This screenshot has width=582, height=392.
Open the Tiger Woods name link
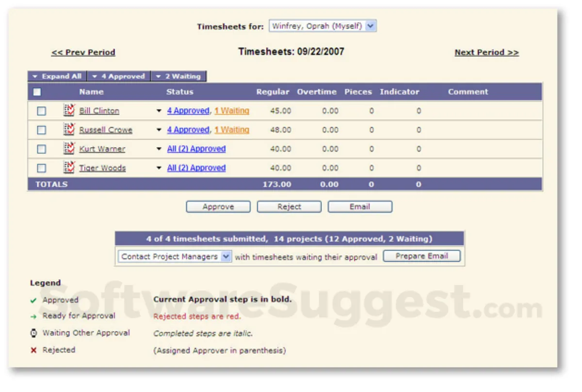(x=102, y=168)
